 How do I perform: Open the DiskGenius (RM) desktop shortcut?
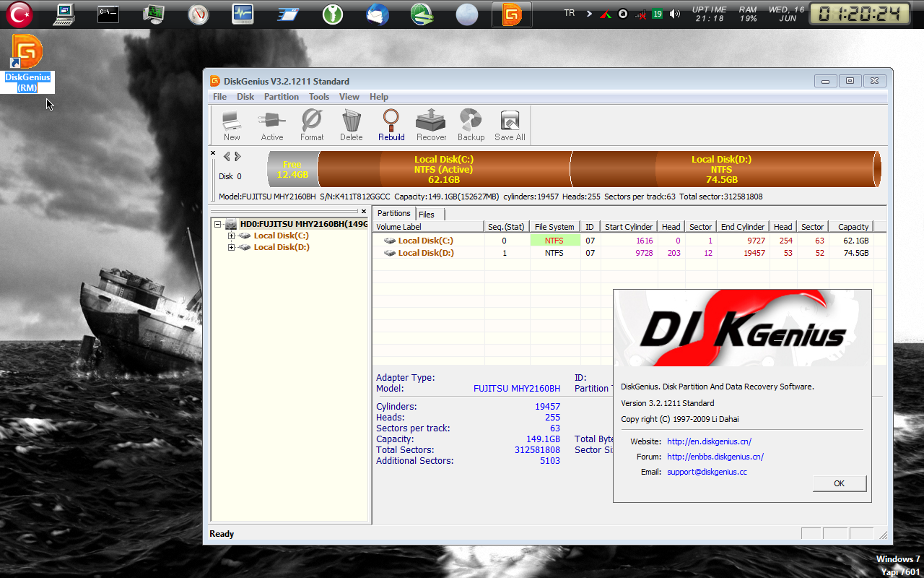click(28, 64)
